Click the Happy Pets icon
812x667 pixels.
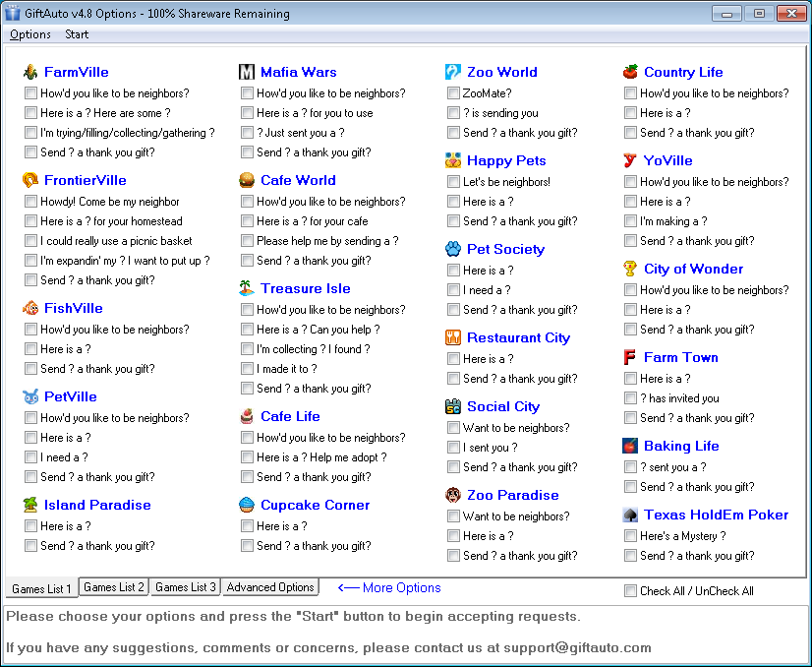453,160
